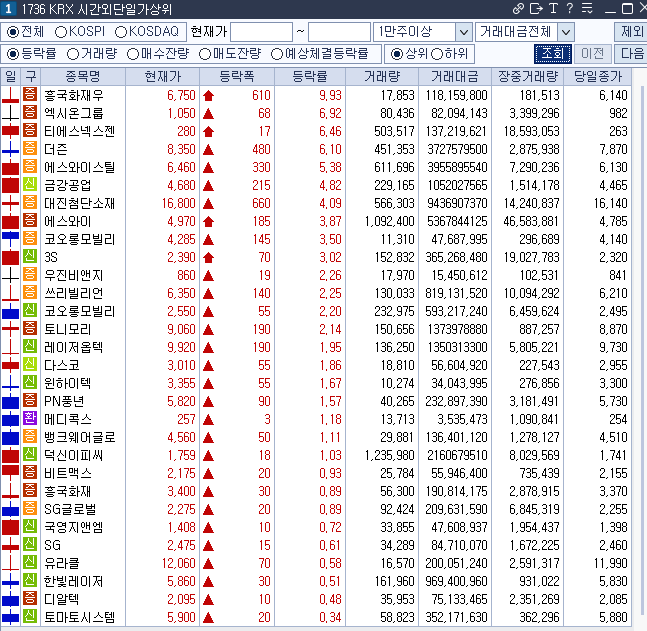647x631 pixels.
Task: Click the 증 badge beside 엑시온그룹
Action: (30, 112)
